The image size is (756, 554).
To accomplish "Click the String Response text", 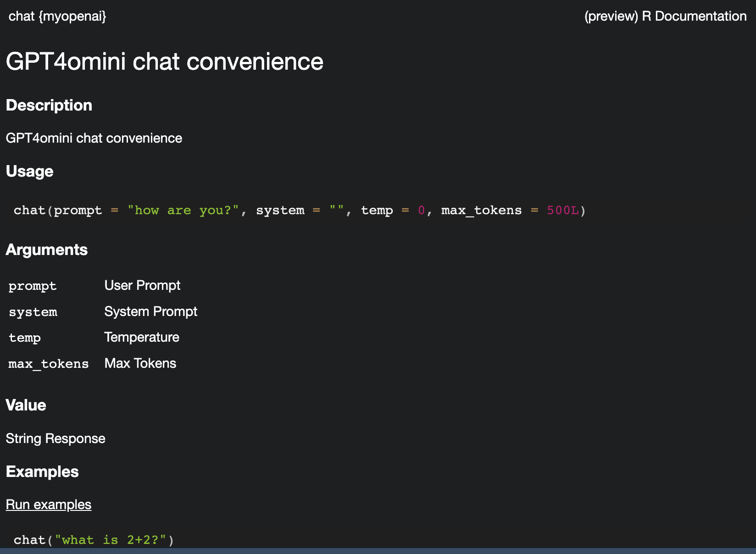I will 56,438.
